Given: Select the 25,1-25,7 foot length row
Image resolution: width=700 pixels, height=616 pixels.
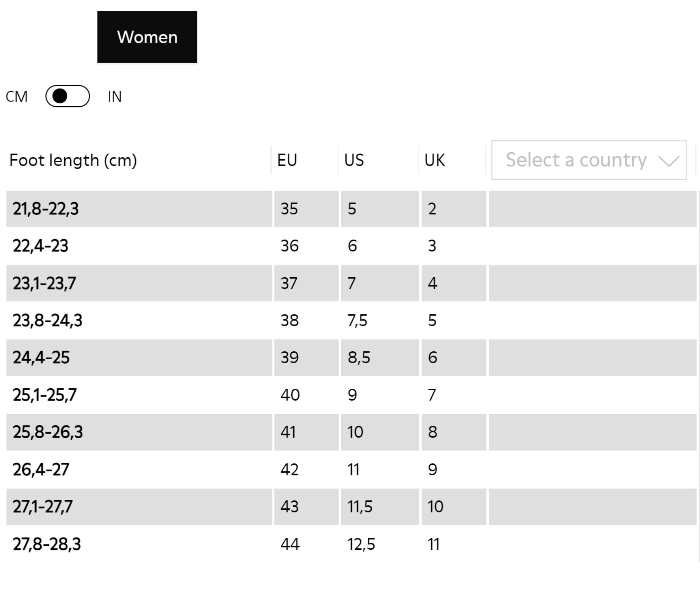Looking at the screenshot, I should 45,395.
